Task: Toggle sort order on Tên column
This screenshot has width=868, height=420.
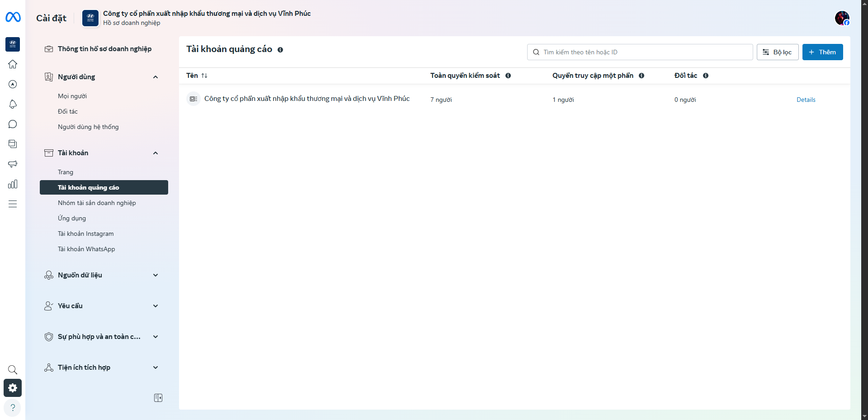Action: tap(204, 76)
